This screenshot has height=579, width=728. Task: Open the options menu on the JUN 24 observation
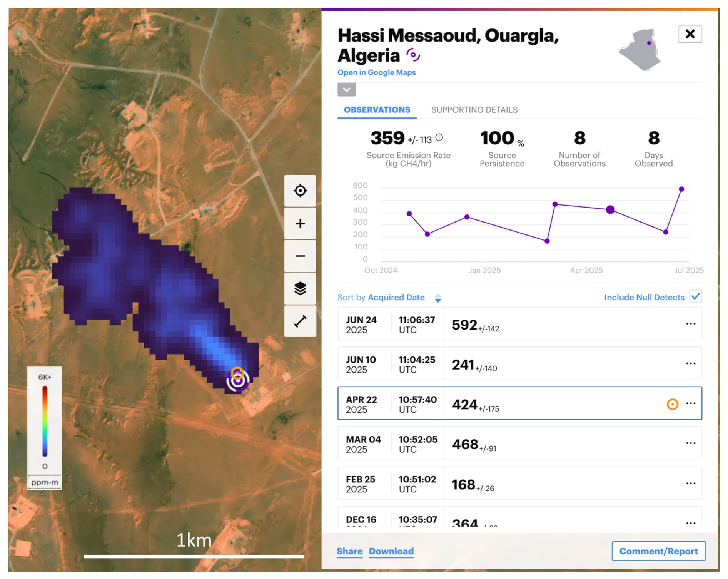point(691,324)
